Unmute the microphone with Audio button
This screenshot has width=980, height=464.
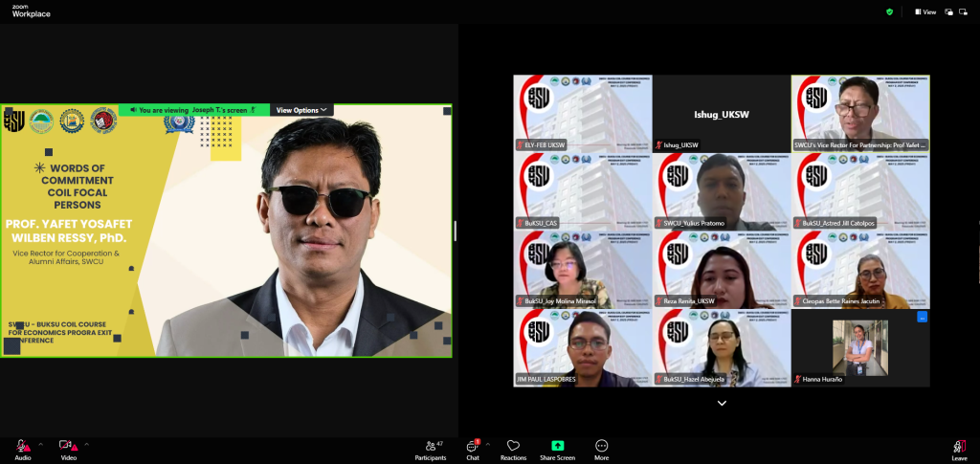pos(22,450)
